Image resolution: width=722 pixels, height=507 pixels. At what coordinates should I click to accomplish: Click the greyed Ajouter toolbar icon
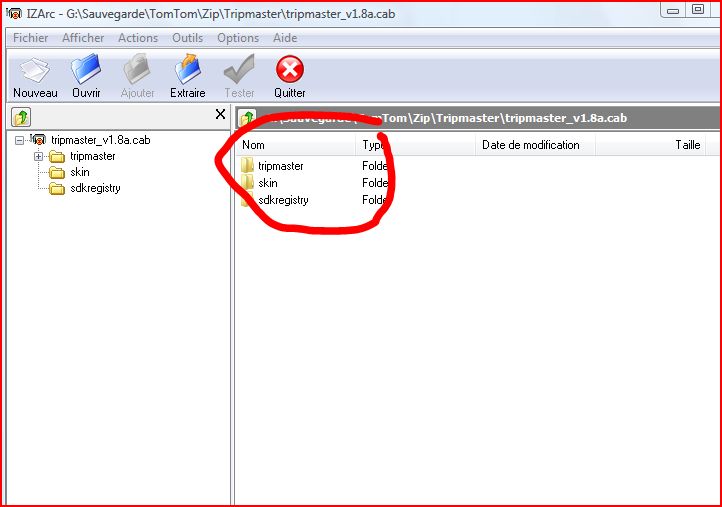point(137,69)
